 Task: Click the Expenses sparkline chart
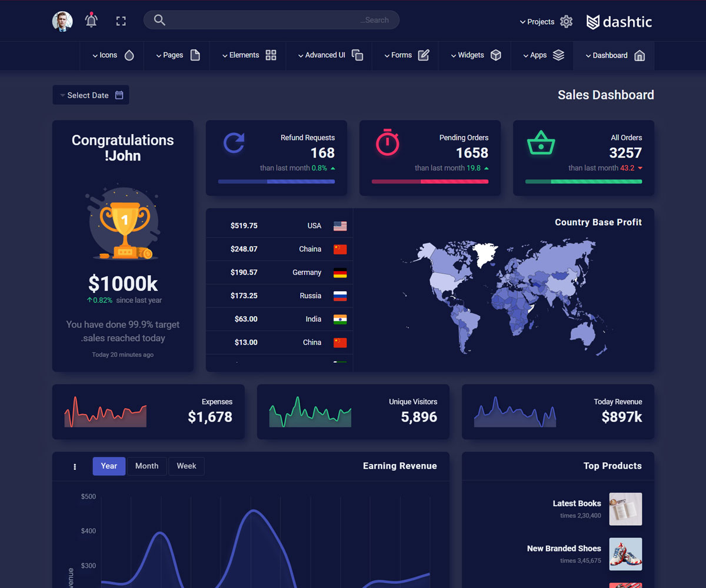(105, 412)
